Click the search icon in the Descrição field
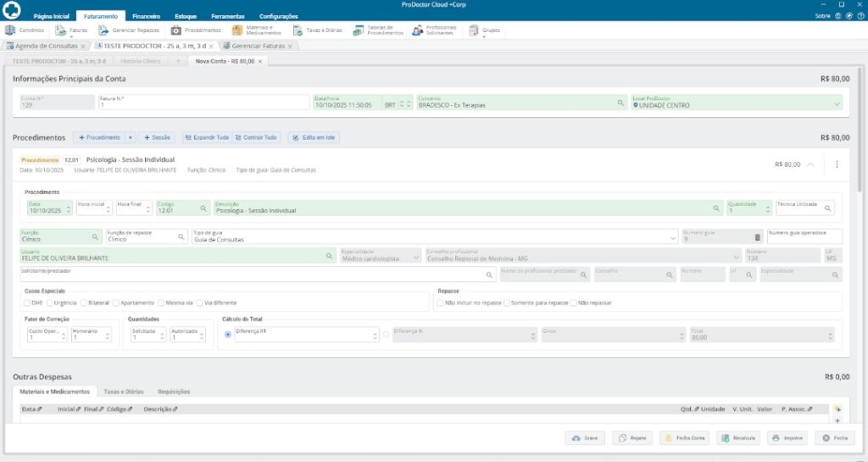The image size is (868, 462). click(x=716, y=208)
